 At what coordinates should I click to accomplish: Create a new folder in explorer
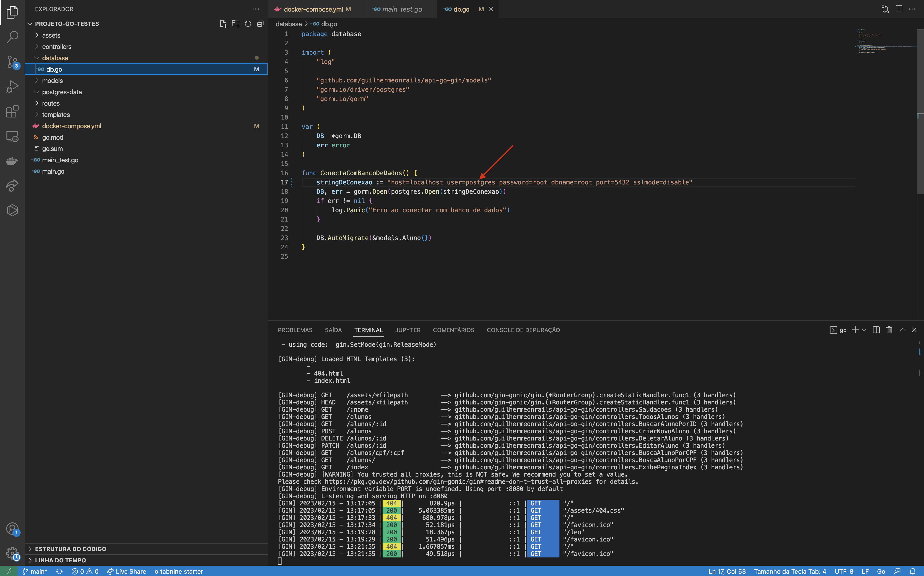coord(236,24)
